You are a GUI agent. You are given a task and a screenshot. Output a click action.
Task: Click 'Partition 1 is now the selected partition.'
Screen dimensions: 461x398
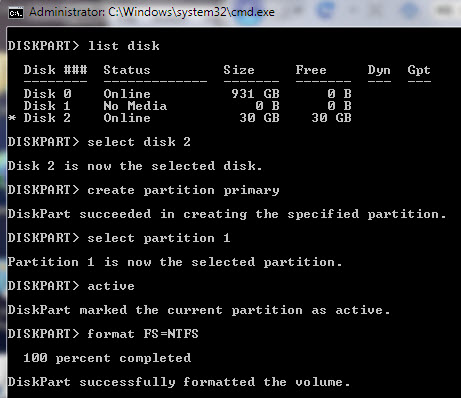click(x=175, y=262)
